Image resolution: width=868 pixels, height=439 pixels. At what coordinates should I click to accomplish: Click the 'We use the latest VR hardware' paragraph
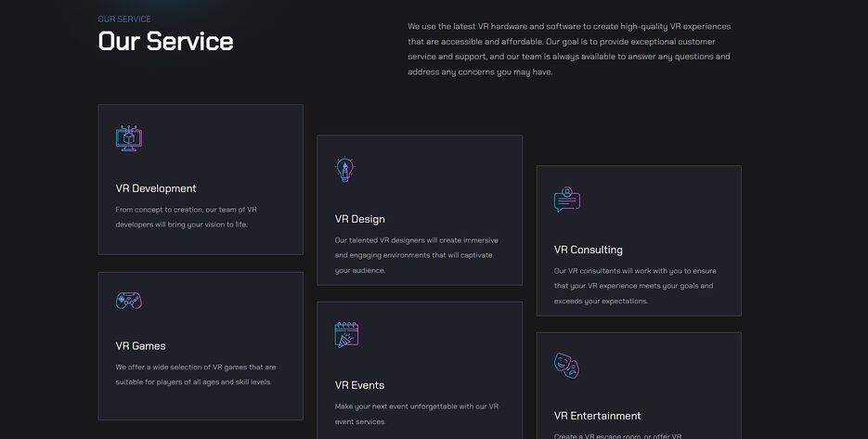click(570, 48)
